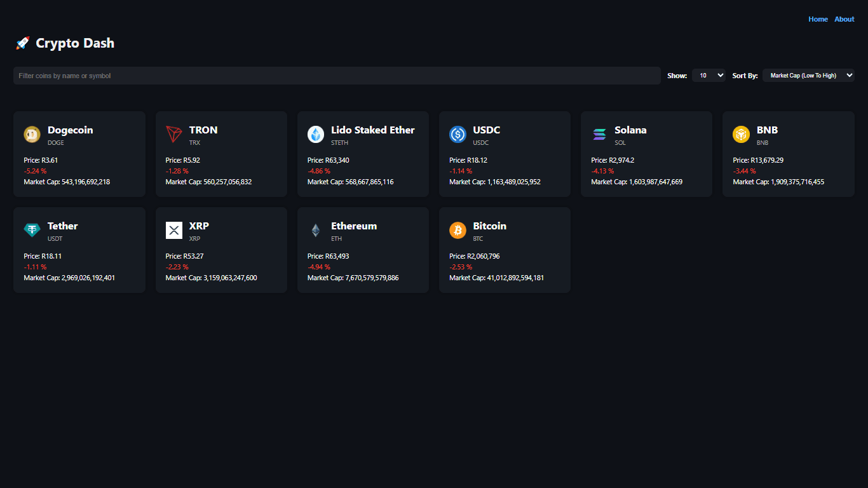Image resolution: width=868 pixels, height=488 pixels.
Task: Open the Ethereum card title
Action: (354, 226)
